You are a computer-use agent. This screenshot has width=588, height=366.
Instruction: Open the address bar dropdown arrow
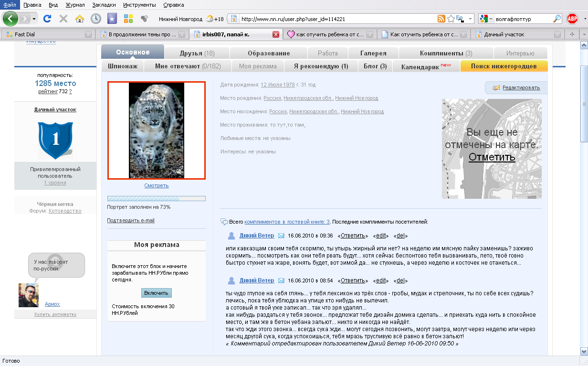tap(471, 19)
